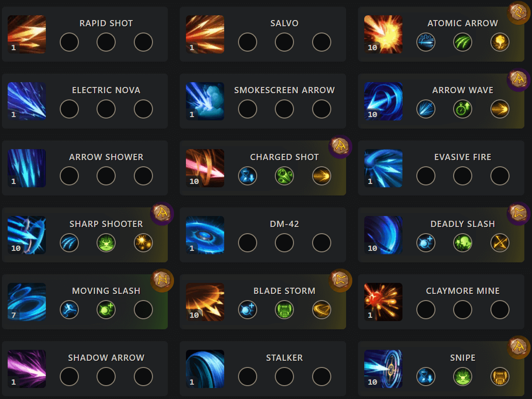Click the second green tripod of Snipe

pos(462,377)
